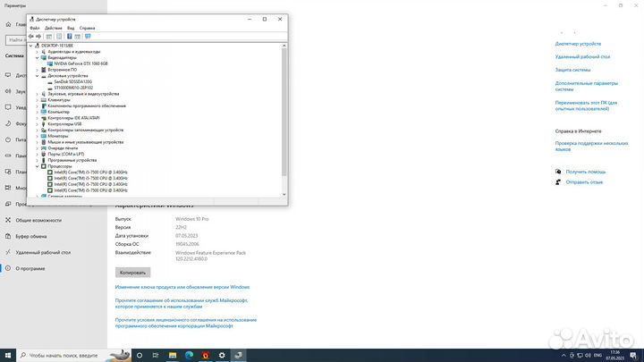
Task: Click the Forward arrow in Device Manager toolbar
Action: [x=38, y=37]
